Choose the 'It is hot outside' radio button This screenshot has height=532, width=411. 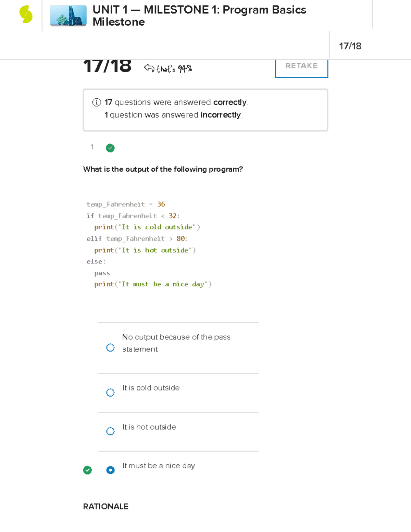tap(110, 431)
